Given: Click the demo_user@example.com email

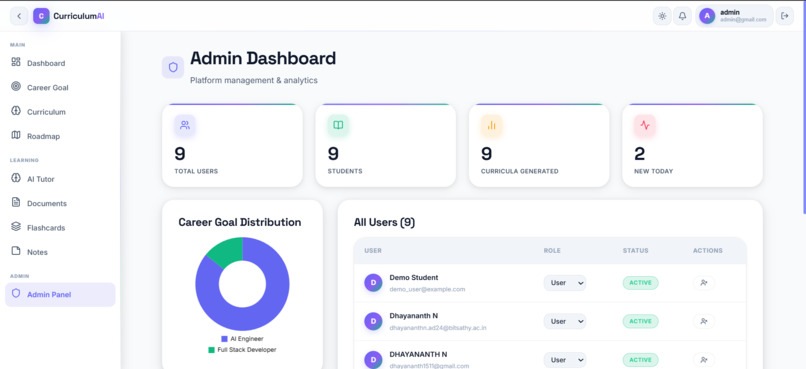Looking at the screenshot, I should tap(427, 289).
